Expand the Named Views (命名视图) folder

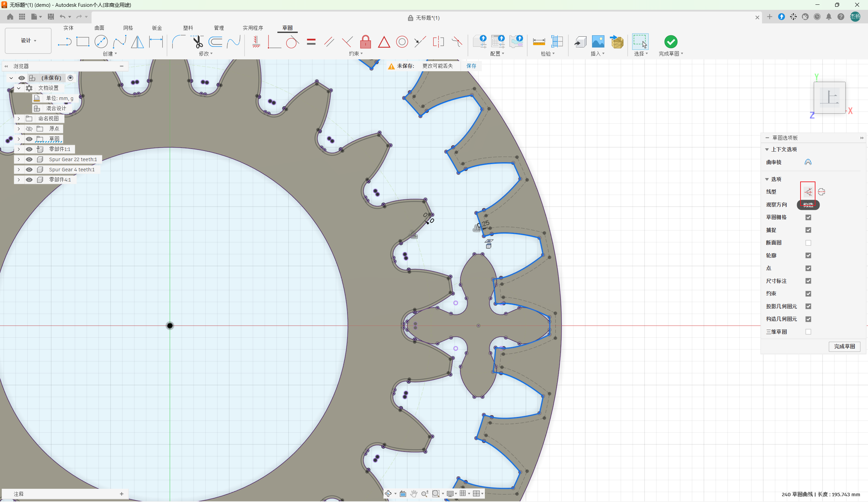click(x=19, y=118)
